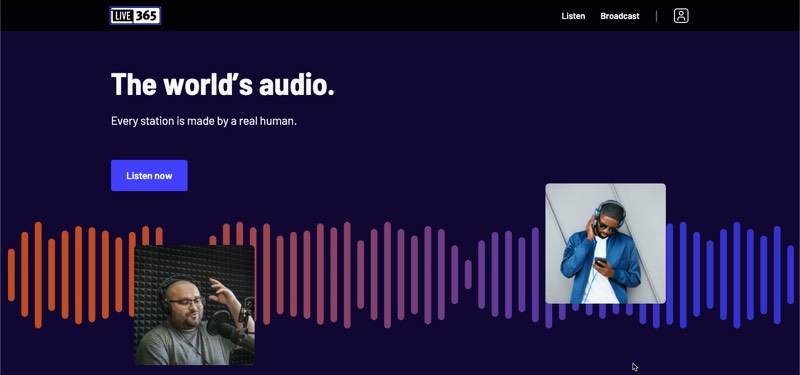Click the Listen now button

(149, 176)
